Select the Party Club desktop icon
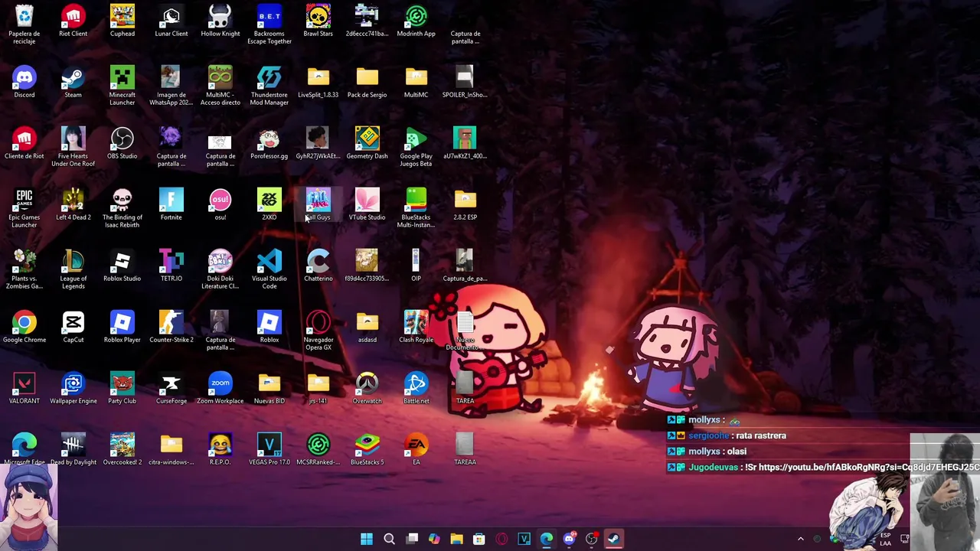This screenshot has height=551, width=980. [x=122, y=388]
